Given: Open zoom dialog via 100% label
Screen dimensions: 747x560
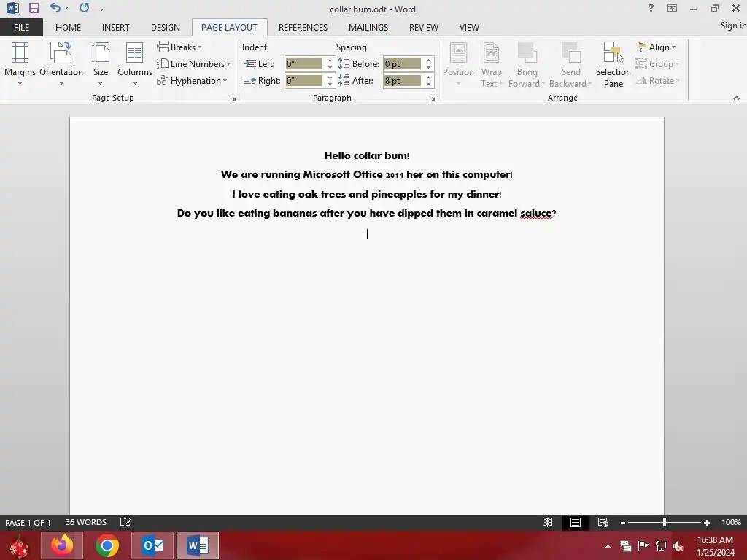Looking at the screenshot, I should (x=731, y=522).
